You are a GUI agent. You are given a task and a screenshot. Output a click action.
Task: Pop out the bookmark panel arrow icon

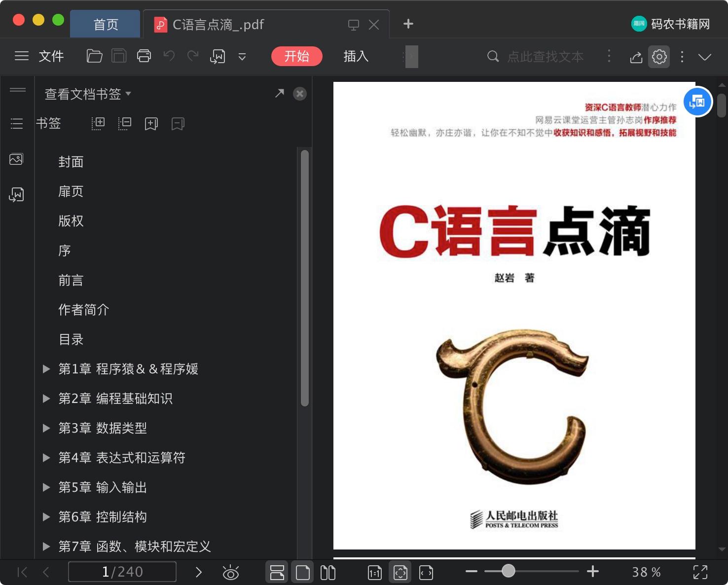(x=280, y=93)
